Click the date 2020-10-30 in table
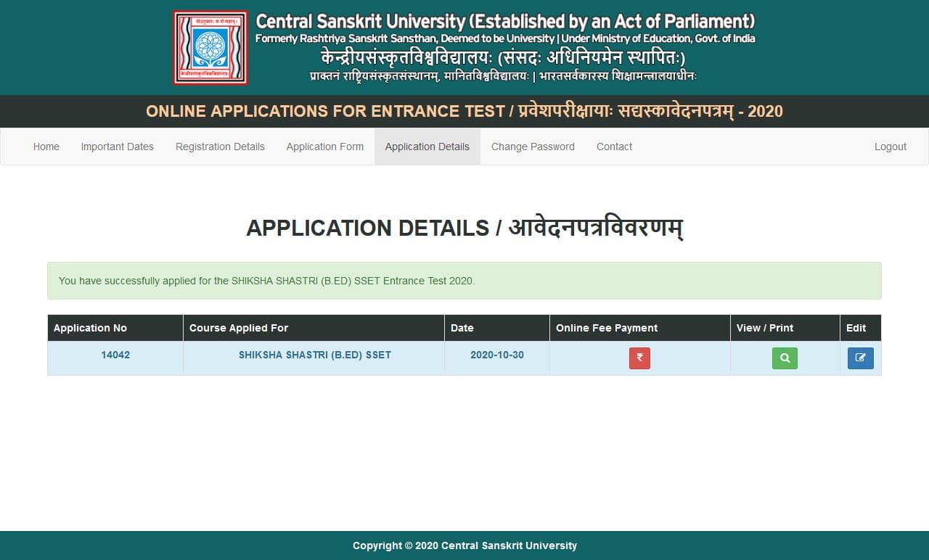Image resolution: width=929 pixels, height=560 pixels. click(496, 355)
